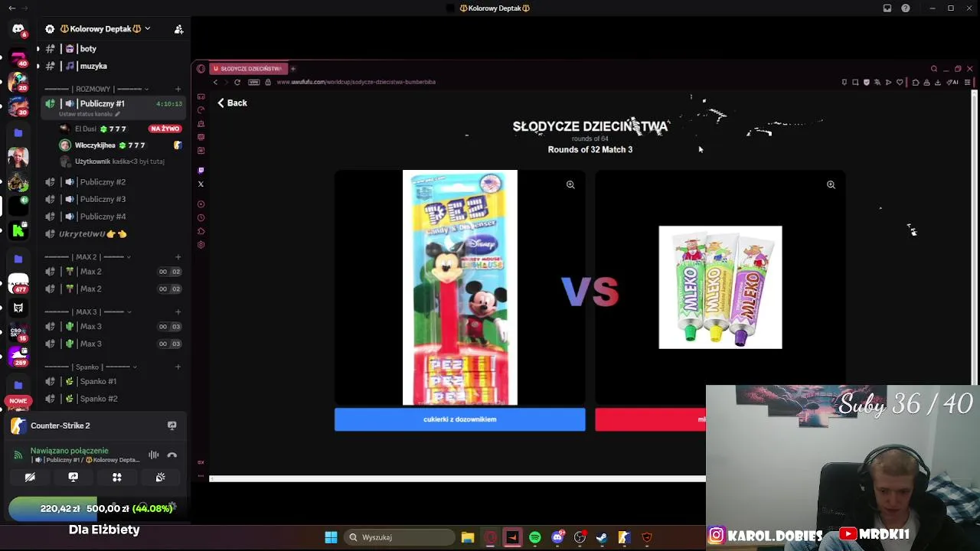Open the Opera GX easy setup menu
The image size is (980, 551).
pyautogui.click(x=968, y=82)
